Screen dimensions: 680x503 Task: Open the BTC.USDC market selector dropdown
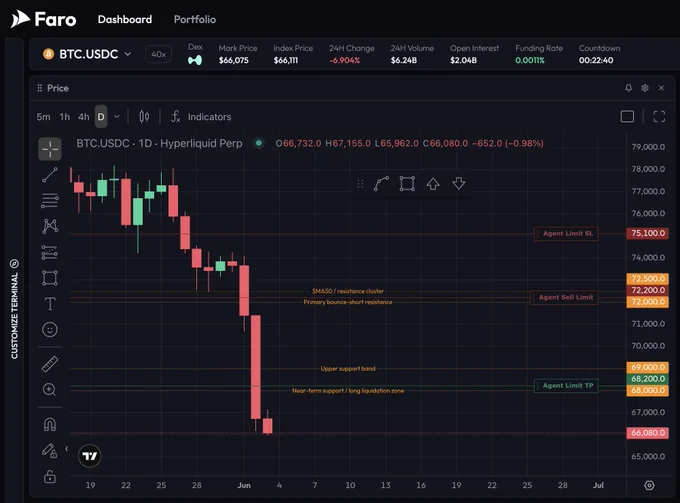87,54
